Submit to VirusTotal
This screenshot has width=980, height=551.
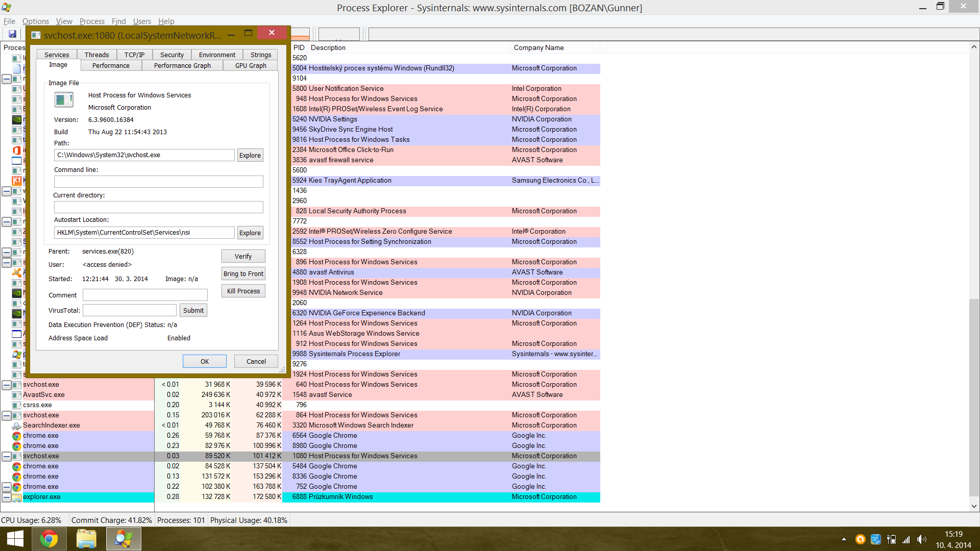(193, 310)
